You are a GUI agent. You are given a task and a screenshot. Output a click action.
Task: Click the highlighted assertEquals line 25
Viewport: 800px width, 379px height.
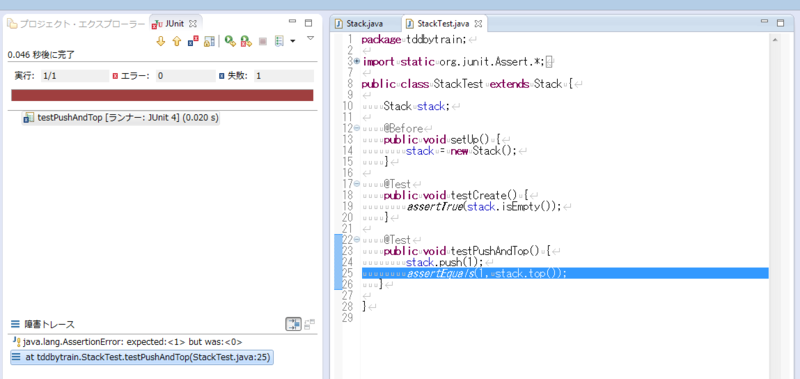[565, 273]
